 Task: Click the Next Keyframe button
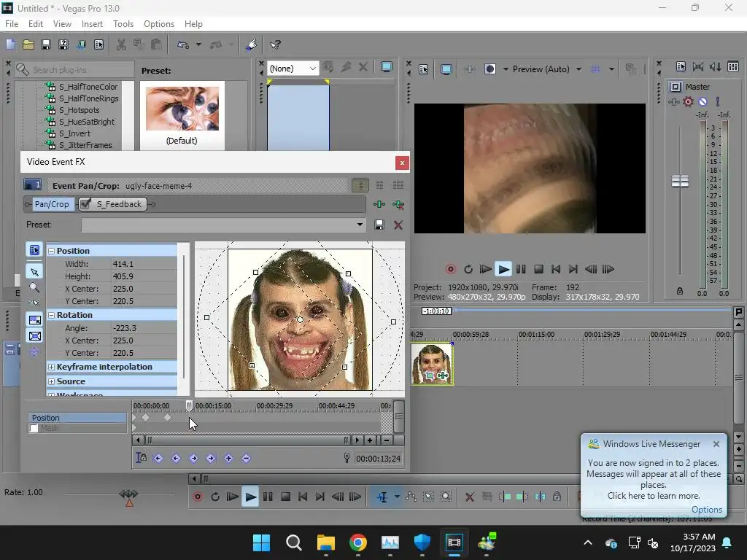193,458
